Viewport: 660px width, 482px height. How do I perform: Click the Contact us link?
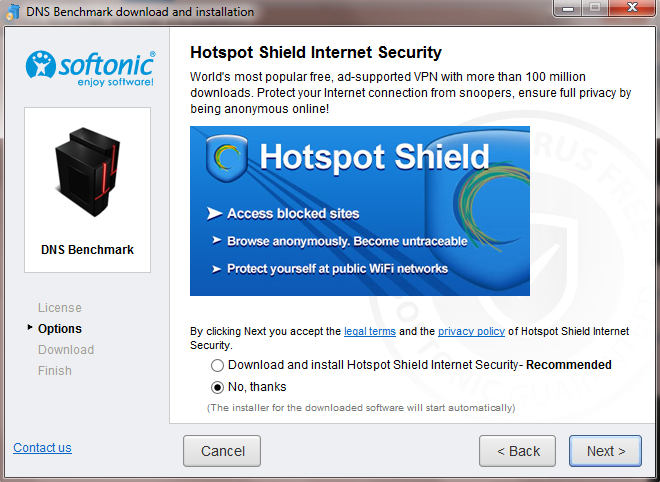pyautogui.click(x=42, y=447)
